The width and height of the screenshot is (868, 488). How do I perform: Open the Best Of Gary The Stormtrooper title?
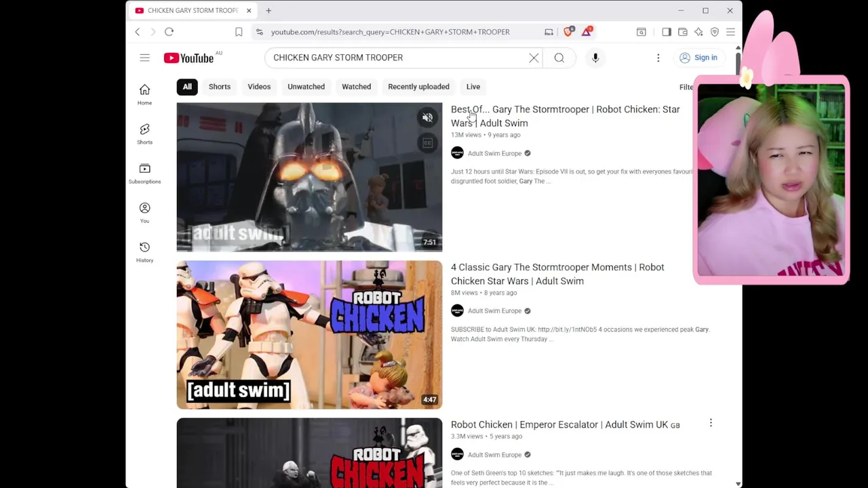565,116
